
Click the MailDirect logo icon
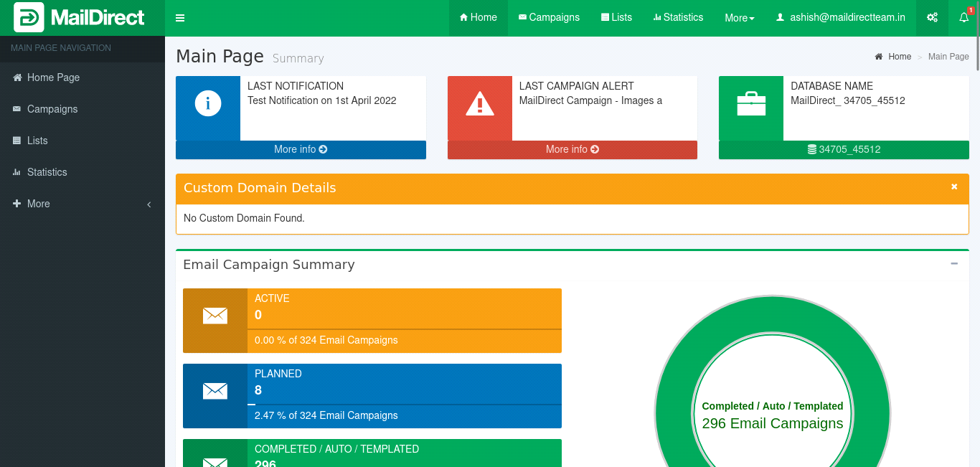point(29,17)
